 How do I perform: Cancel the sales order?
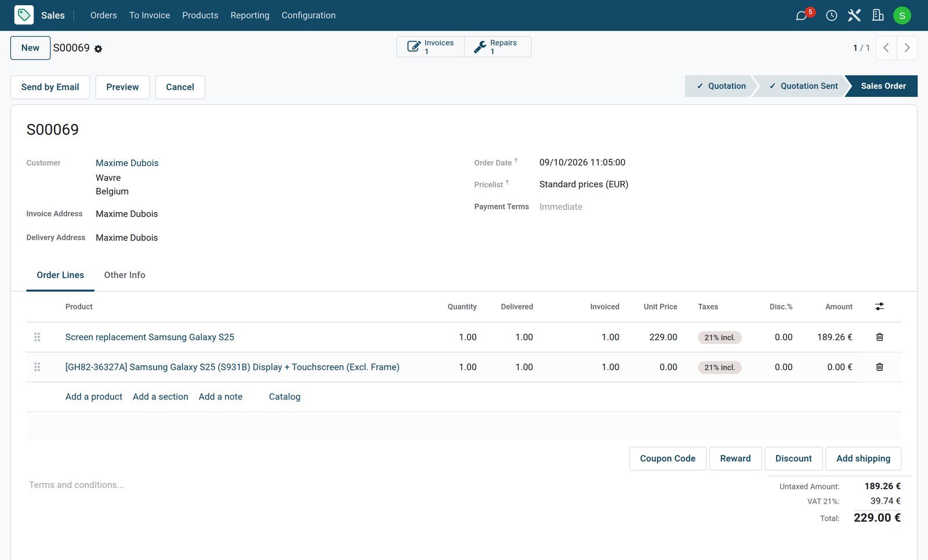click(180, 87)
